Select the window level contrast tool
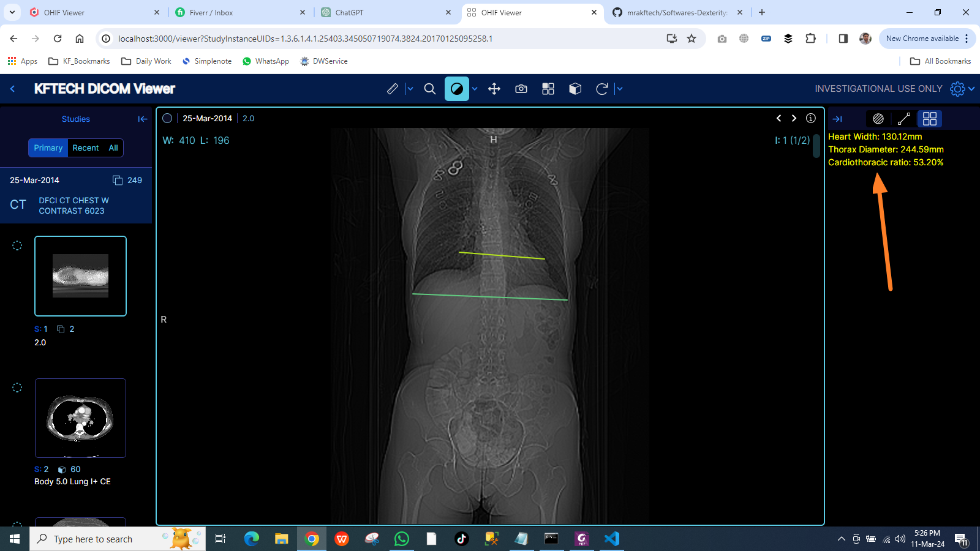This screenshot has width=980, height=551. 457,89
